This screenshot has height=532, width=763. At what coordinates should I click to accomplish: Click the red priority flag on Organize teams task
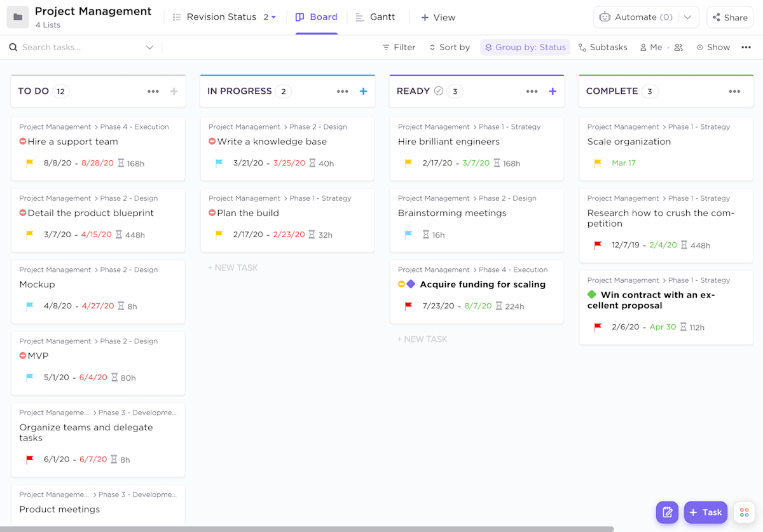coord(29,460)
